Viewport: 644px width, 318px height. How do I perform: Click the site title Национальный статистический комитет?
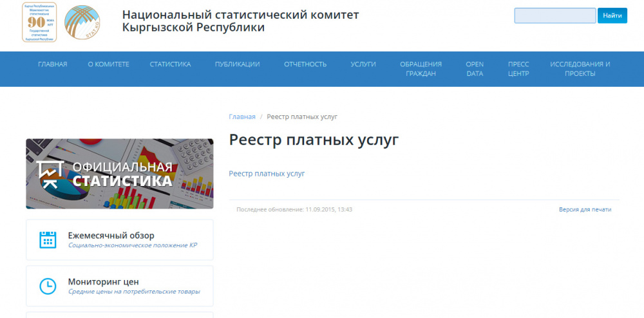coord(240,21)
